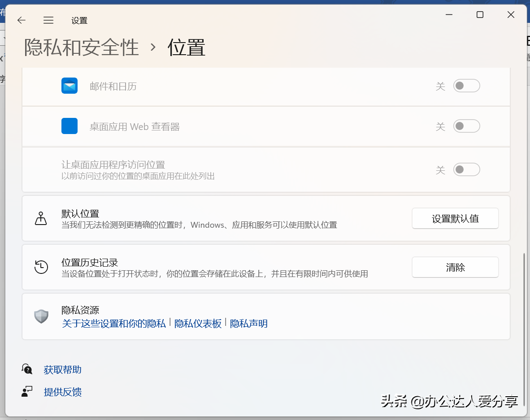Minimize the 设置 window
Image resolution: width=530 pixels, height=420 pixels.
tap(449, 14)
